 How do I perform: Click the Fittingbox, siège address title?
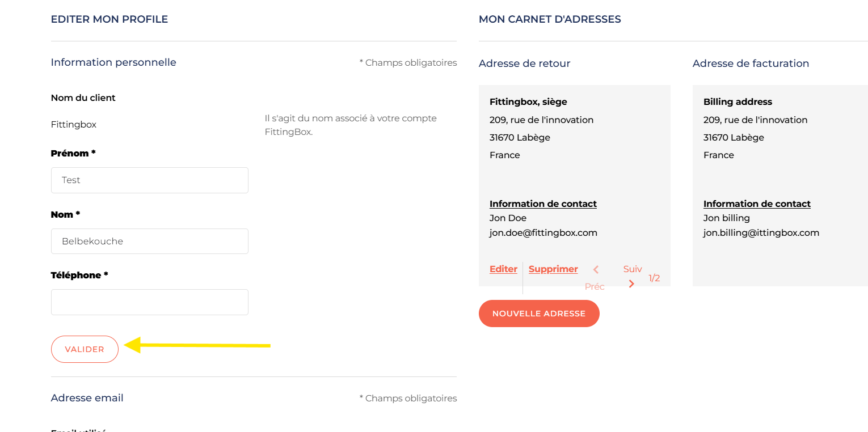tap(528, 102)
